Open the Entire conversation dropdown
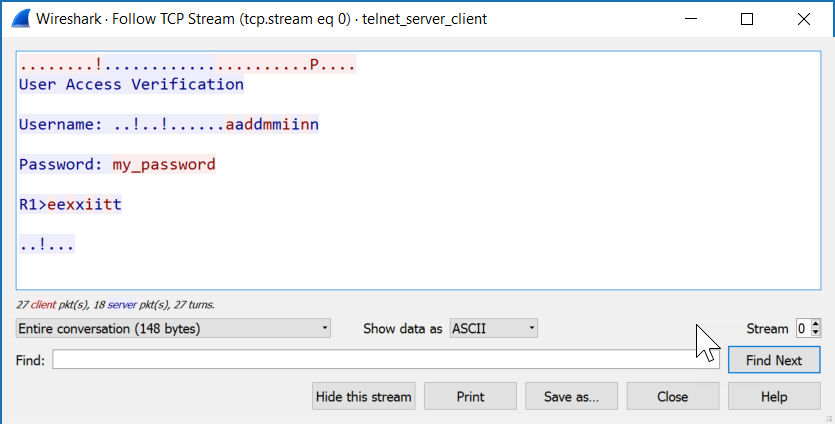835x424 pixels. point(173,329)
